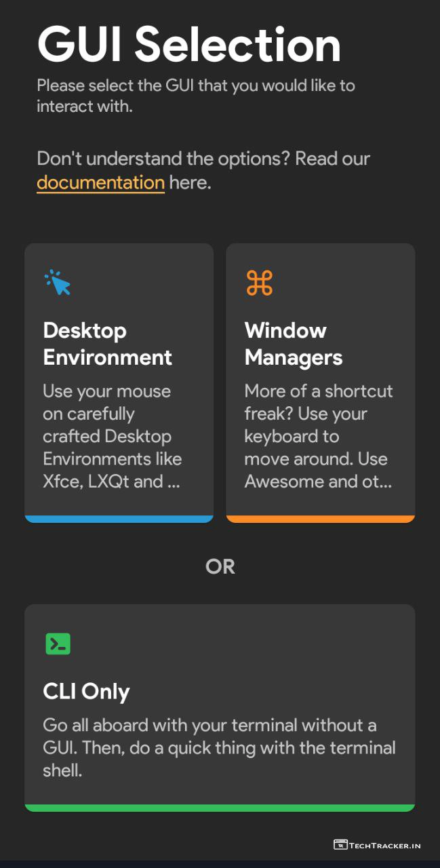The image size is (440, 868).
Task: Select the Window Managers card title
Action: pos(294,344)
